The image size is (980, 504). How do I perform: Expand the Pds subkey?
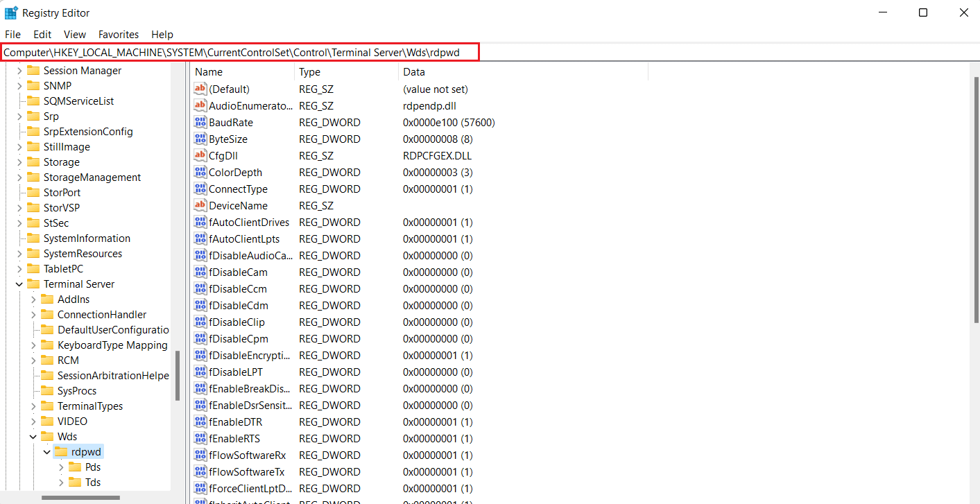coord(61,467)
